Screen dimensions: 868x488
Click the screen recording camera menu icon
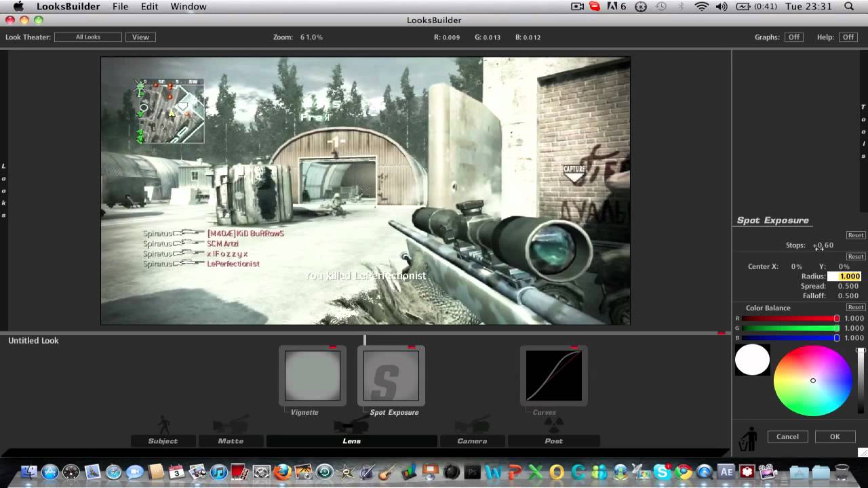[x=577, y=7]
